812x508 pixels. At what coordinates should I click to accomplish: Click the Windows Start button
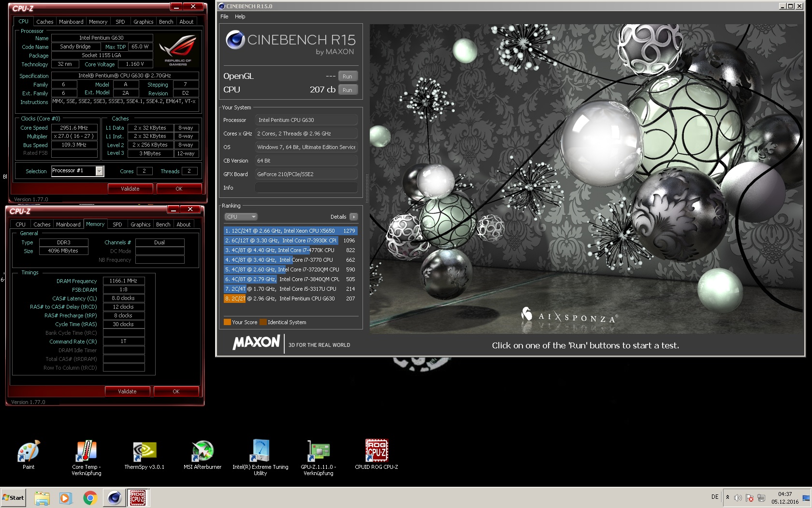pos(14,497)
